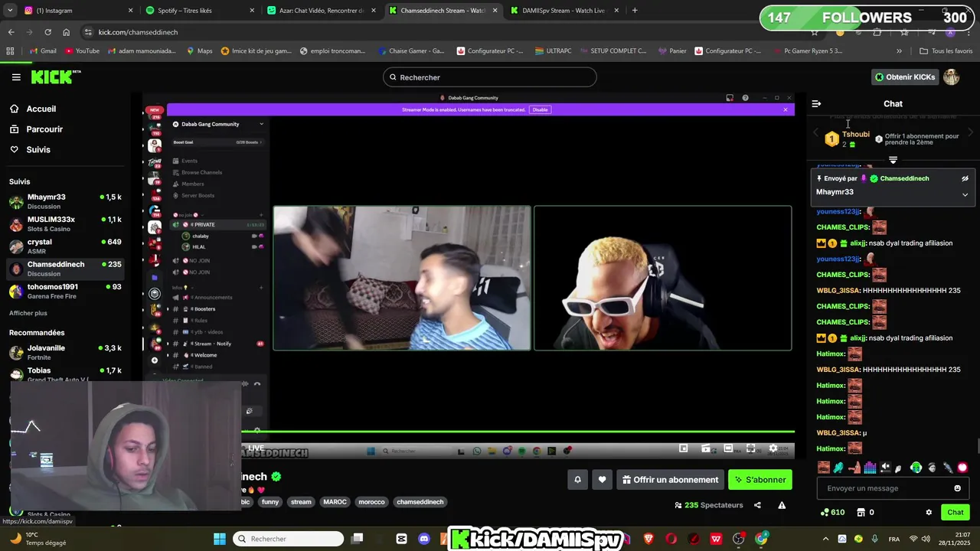Disable Streamer Mode in Discord banner
Image resolution: width=980 pixels, height=551 pixels.
pos(541,109)
